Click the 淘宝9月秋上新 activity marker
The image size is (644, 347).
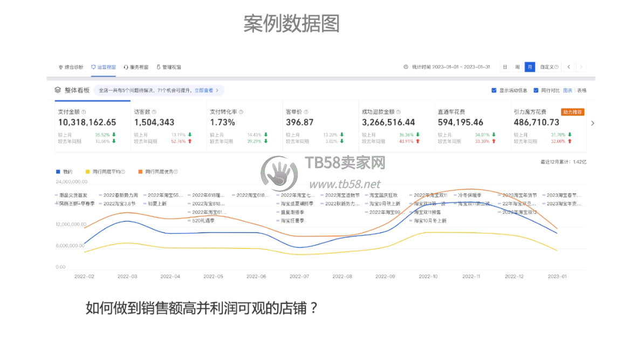383,204
